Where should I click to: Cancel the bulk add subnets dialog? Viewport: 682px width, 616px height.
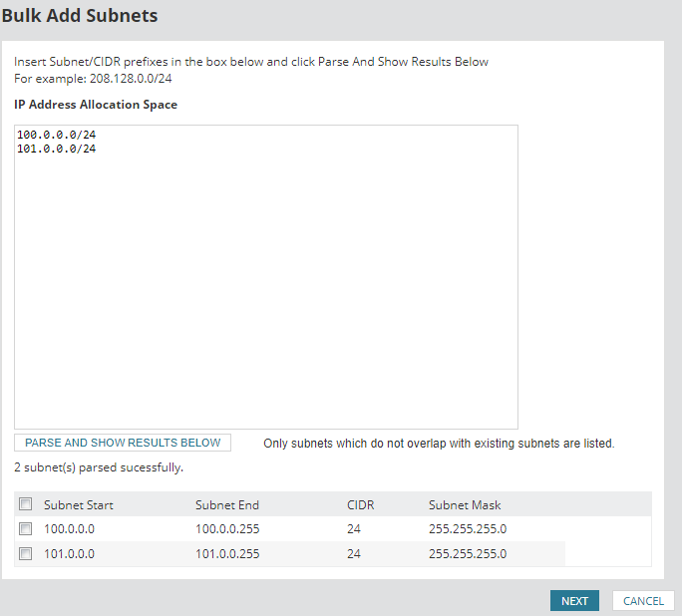pyautogui.click(x=643, y=601)
